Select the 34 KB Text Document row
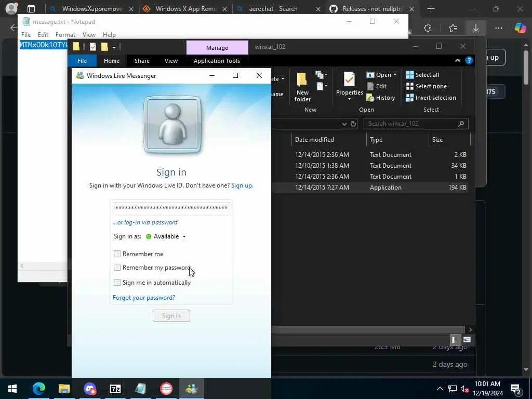This screenshot has height=399, width=532. pos(370,166)
